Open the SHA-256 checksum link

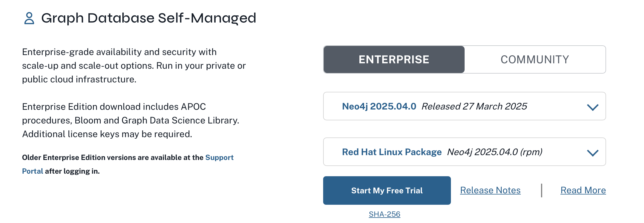(384, 214)
